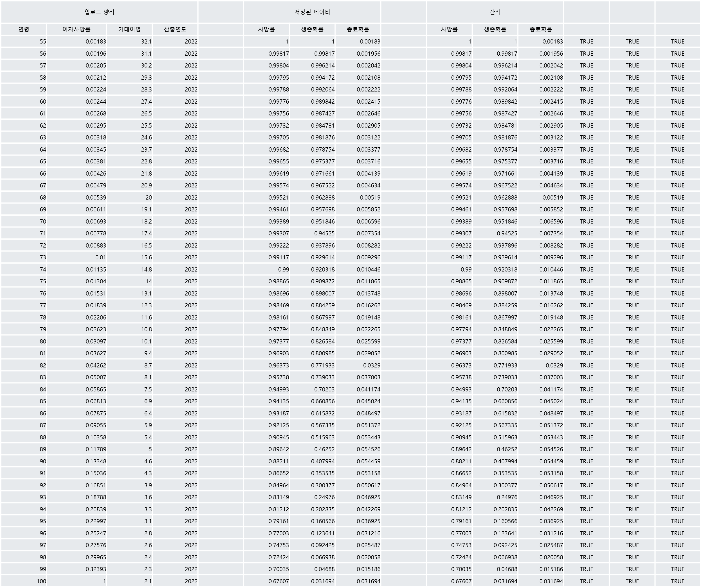Viewport: 702px width, 588px height.
Task: Select the 저장된 데이터 header cell
Action: coord(312,12)
